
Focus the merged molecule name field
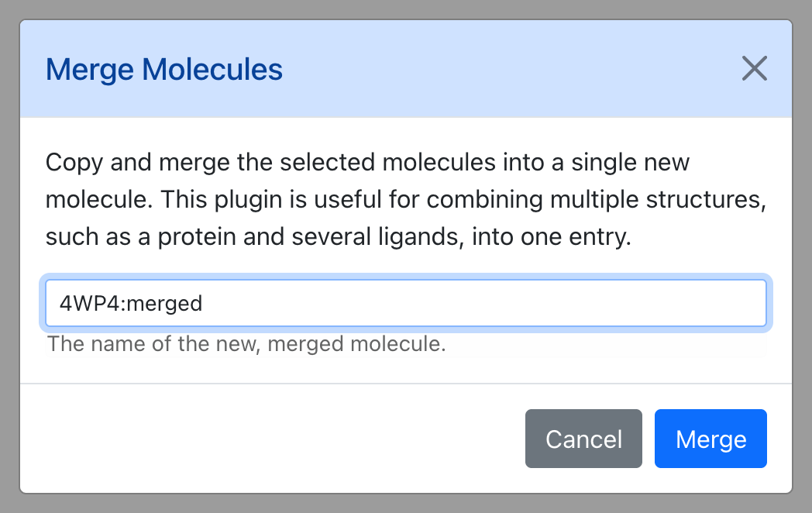click(406, 303)
